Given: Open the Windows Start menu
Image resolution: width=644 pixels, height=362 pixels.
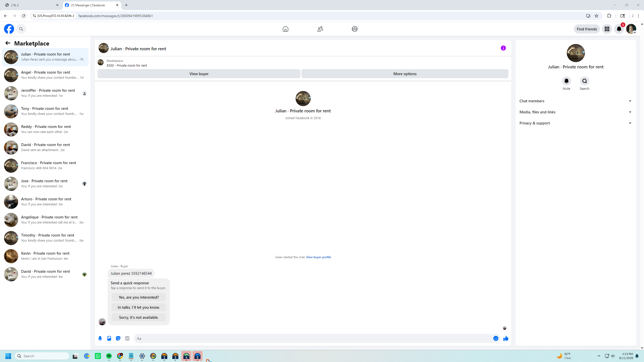Looking at the screenshot, I should [x=8, y=356].
